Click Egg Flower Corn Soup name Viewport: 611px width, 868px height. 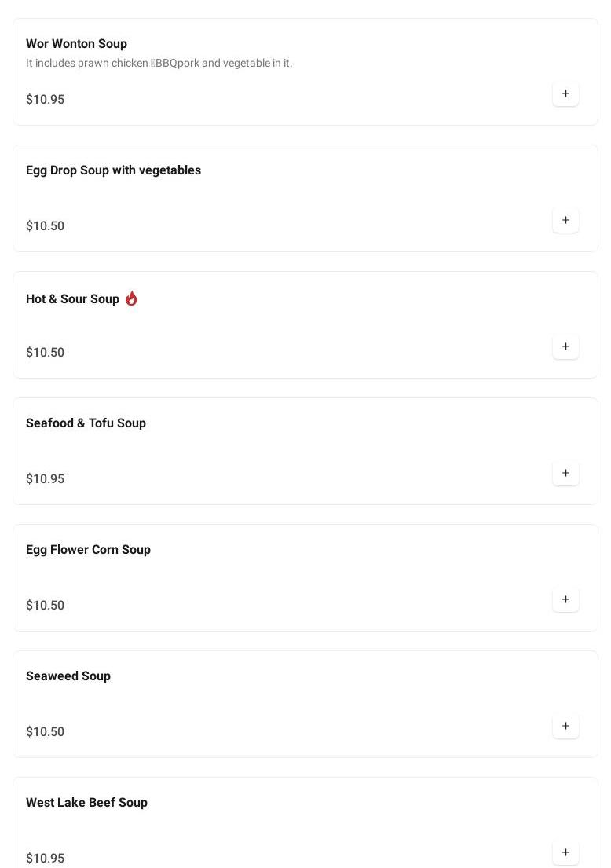pos(88,550)
